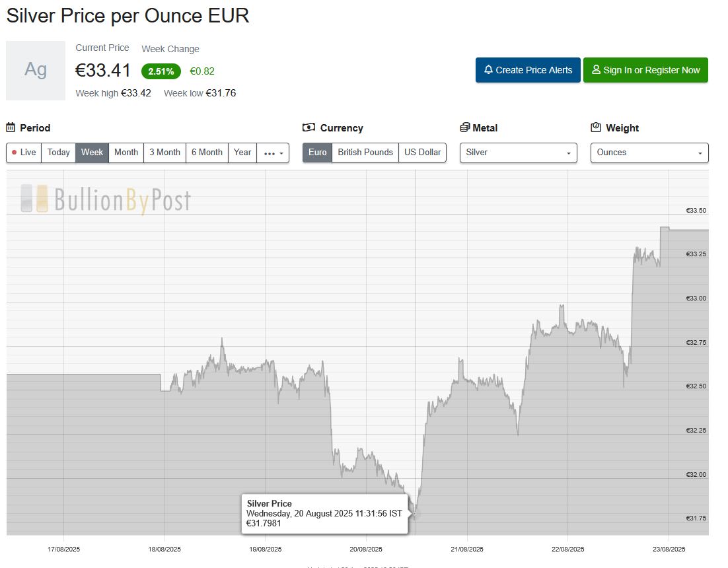Click the 18/08/2025 x-axis label
The height and width of the screenshot is (568, 728).
click(164, 549)
